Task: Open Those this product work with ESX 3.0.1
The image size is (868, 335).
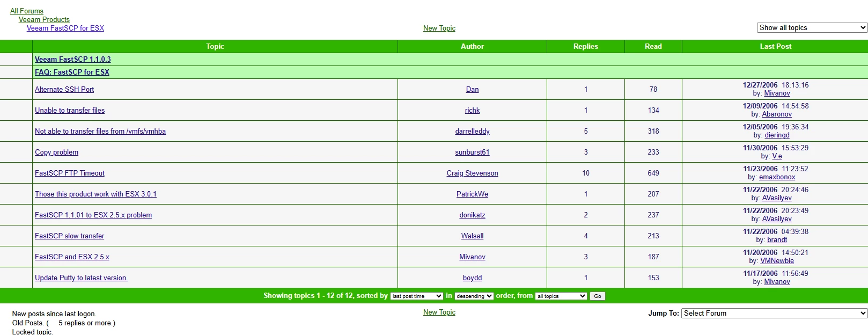Action: (x=95, y=194)
